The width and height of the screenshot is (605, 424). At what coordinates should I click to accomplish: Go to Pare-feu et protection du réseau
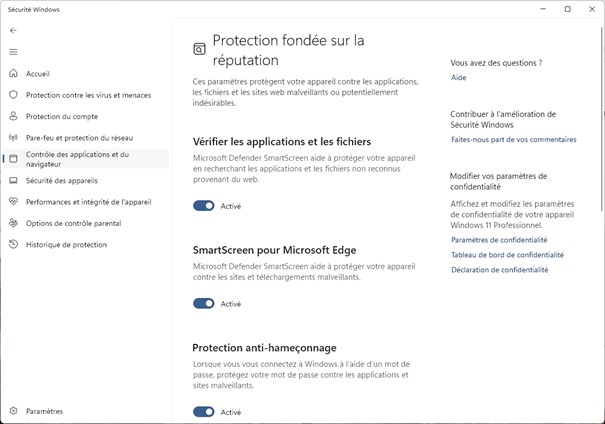[x=79, y=138]
